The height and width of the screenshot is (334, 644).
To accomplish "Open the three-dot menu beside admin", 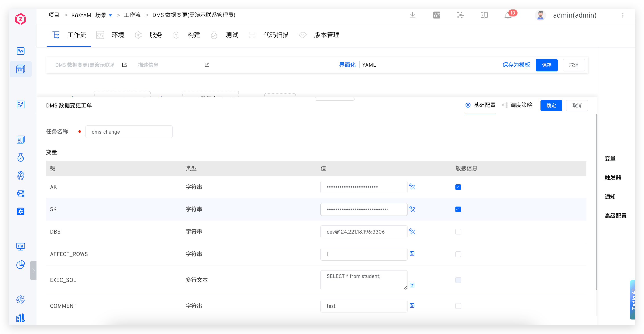I will [x=623, y=15].
